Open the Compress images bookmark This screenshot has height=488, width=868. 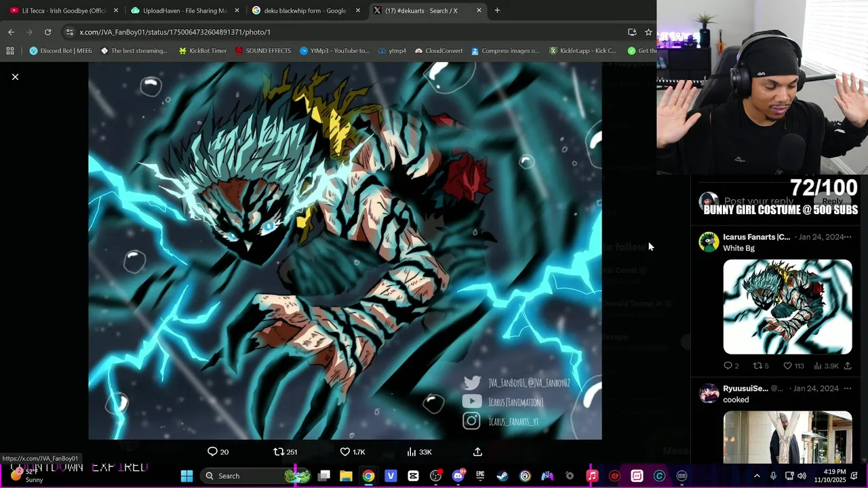pos(506,51)
